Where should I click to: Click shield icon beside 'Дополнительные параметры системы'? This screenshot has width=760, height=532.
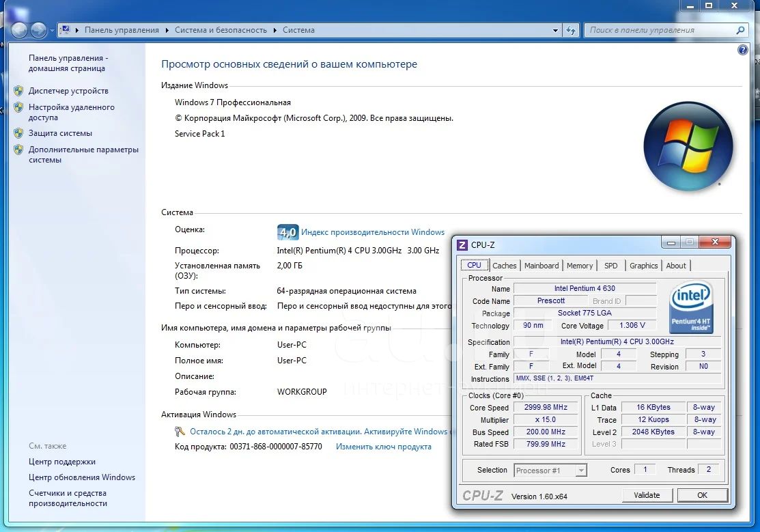18,150
